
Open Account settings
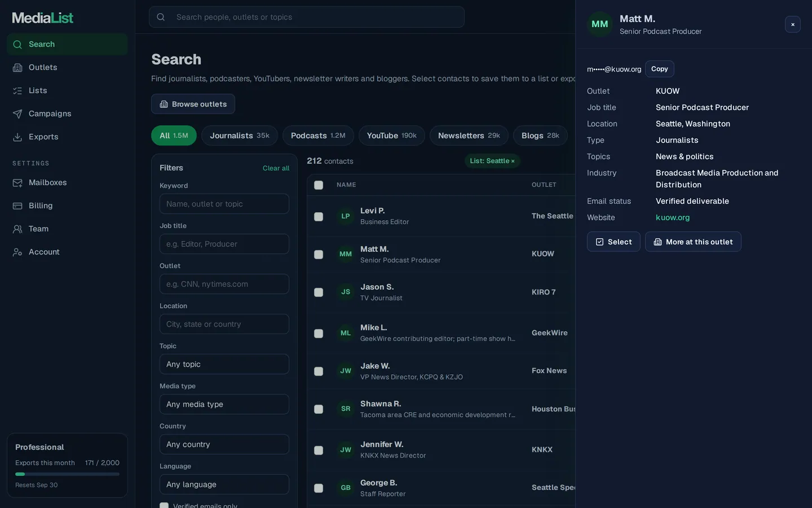[x=67, y=252]
